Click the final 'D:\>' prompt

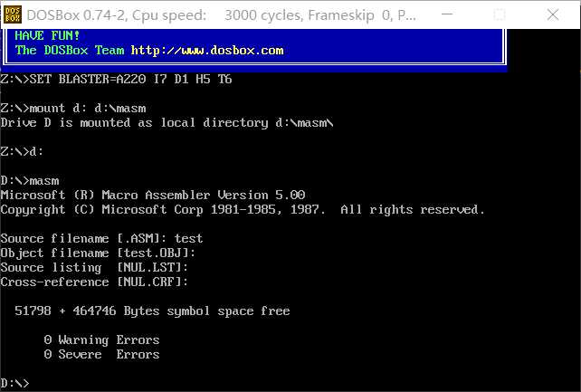pyautogui.click(x=14, y=383)
